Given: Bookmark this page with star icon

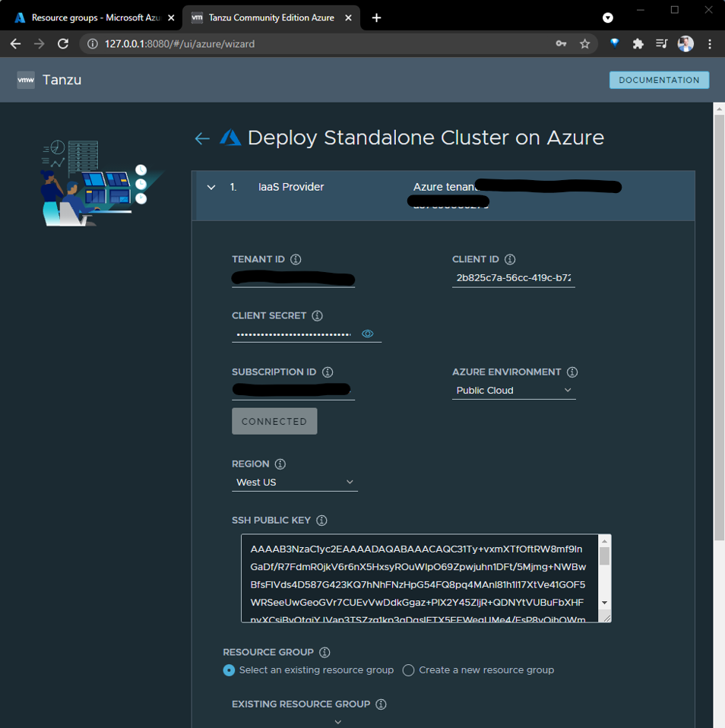Looking at the screenshot, I should pos(584,44).
